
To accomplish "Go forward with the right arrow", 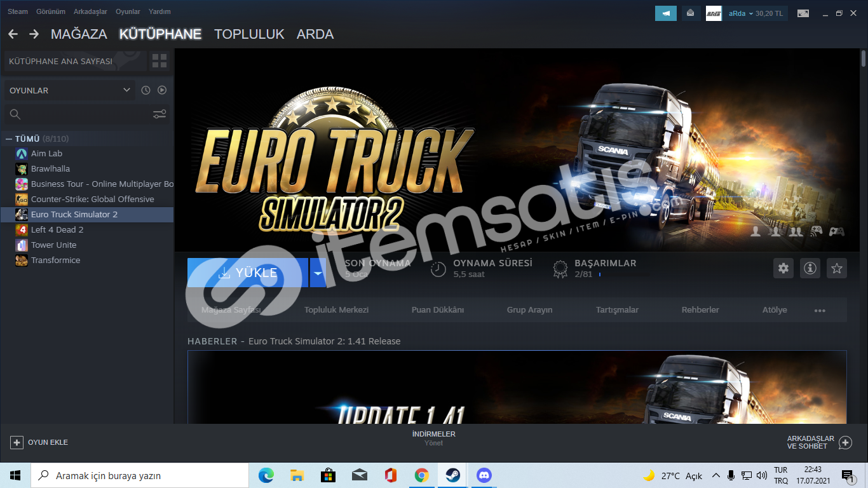I will click(34, 34).
